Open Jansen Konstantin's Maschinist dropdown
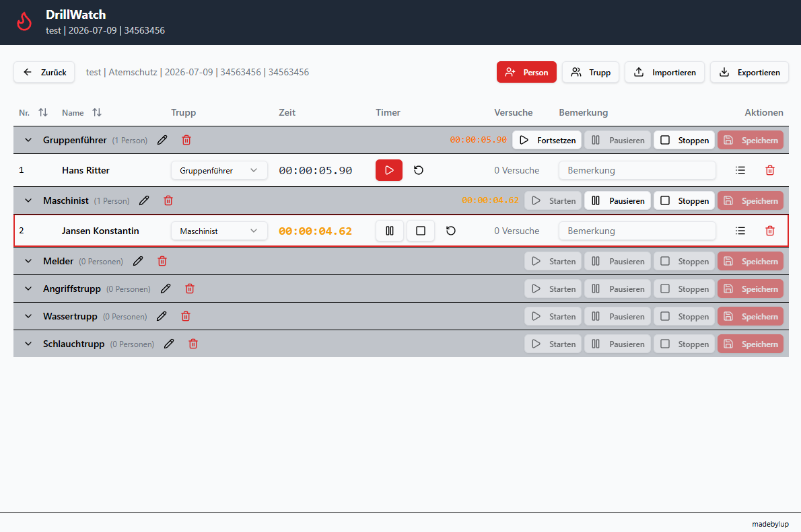Image resolution: width=801 pixels, height=532 pixels. pos(219,231)
